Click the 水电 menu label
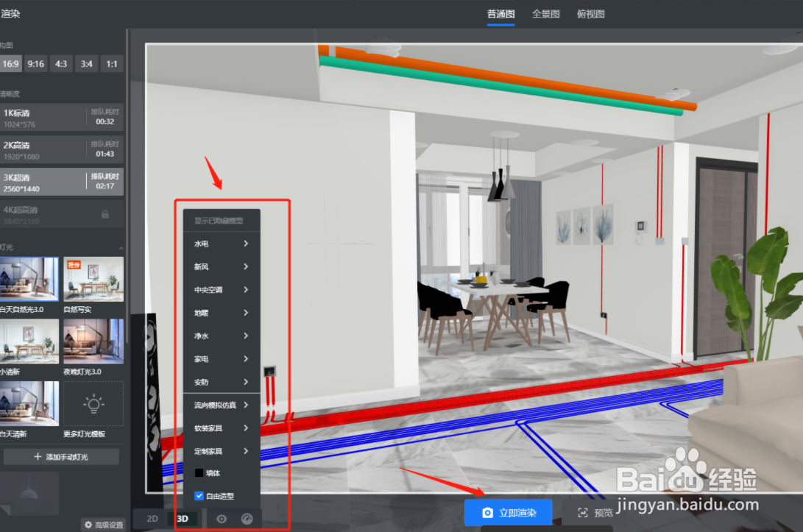803x532 pixels. pyautogui.click(x=201, y=244)
